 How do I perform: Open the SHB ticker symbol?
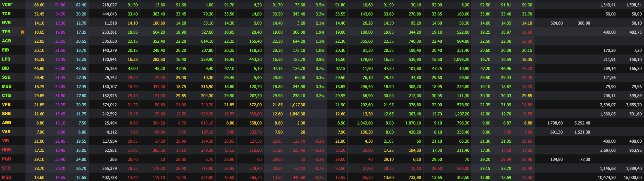tap(6, 114)
